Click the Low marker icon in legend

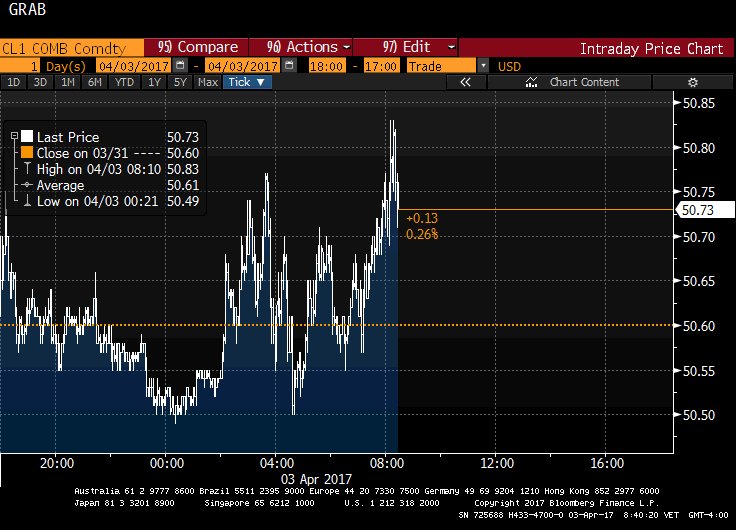click(27, 201)
